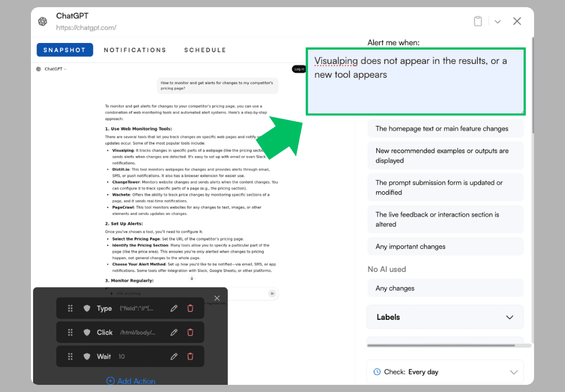This screenshot has height=392, width=565.
Task: Grab the drag handle of Type action
Action: pos(70,309)
